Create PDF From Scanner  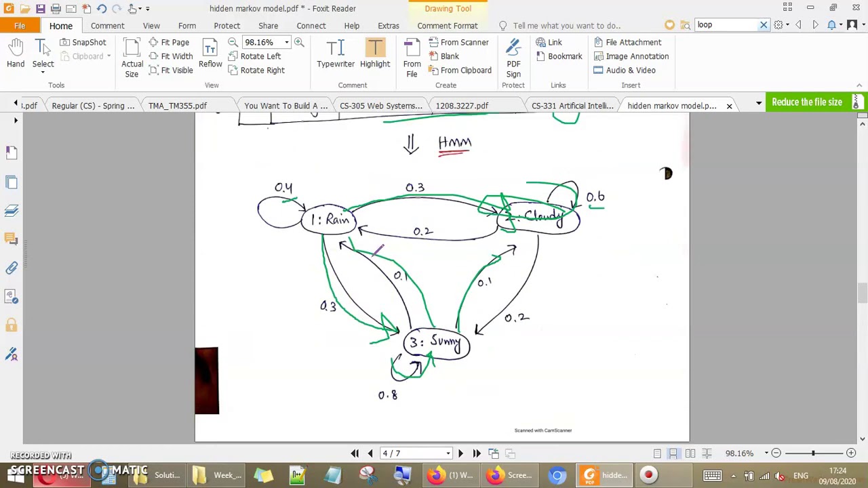(x=458, y=42)
